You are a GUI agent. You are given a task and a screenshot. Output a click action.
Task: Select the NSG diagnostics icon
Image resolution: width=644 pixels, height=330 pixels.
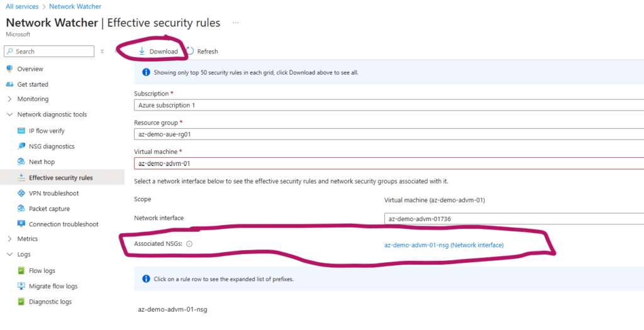click(x=22, y=146)
